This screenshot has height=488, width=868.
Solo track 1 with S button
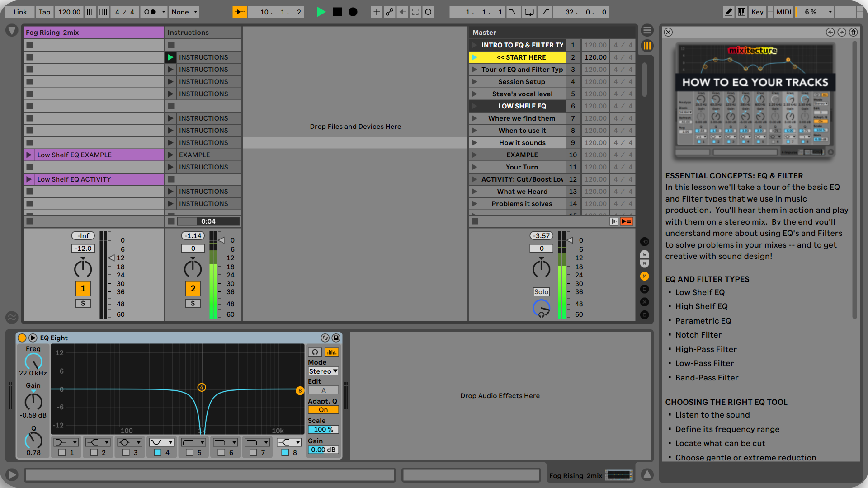83,303
